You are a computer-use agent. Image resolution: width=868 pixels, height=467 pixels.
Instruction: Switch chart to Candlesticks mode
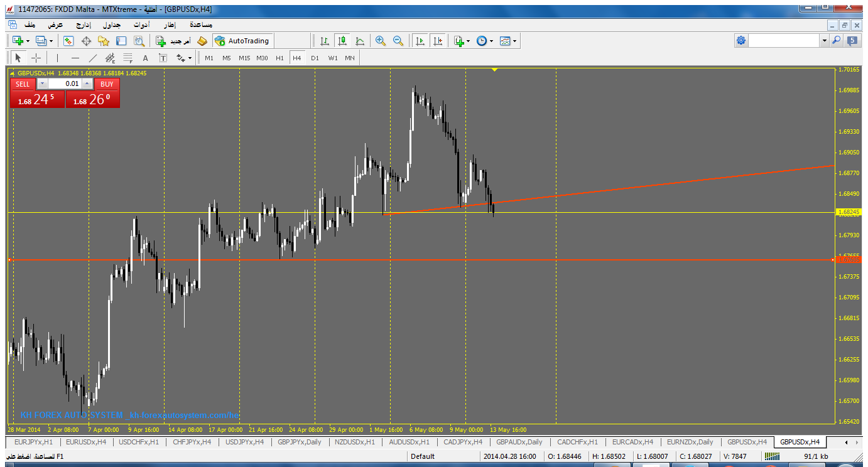tap(342, 41)
